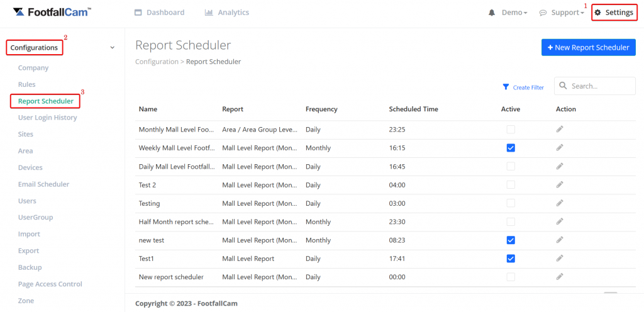644x312 pixels.
Task: Click the Create Filter link
Action: (x=528, y=87)
